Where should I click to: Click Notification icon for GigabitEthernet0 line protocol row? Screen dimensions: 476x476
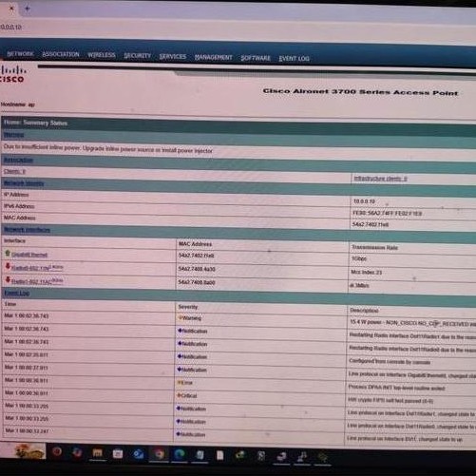pyautogui.click(x=180, y=370)
